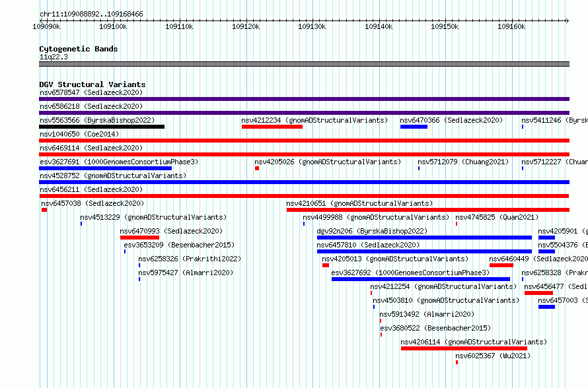Click nsv6456477 red bar
This screenshot has height=388, width=588.
tap(538, 293)
